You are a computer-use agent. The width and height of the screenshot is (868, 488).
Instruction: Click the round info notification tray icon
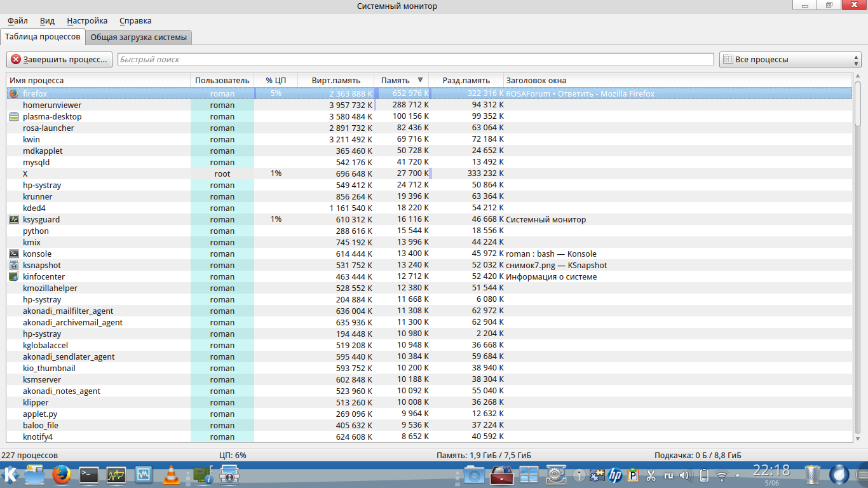[x=580, y=475]
